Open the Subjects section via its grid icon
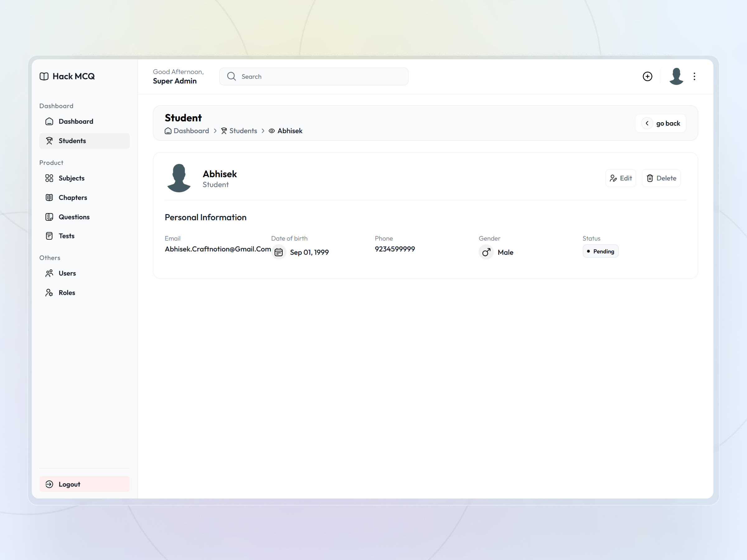 click(49, 178)
